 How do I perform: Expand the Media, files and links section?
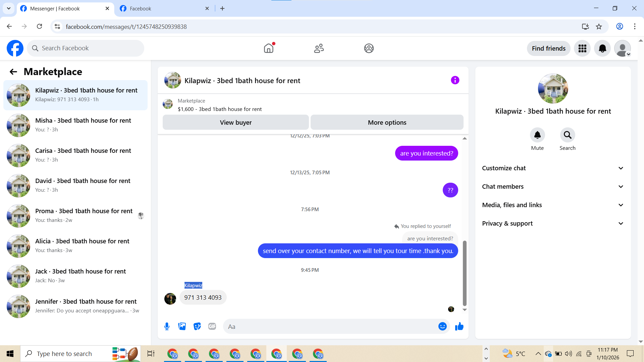(x=553, y=205)
